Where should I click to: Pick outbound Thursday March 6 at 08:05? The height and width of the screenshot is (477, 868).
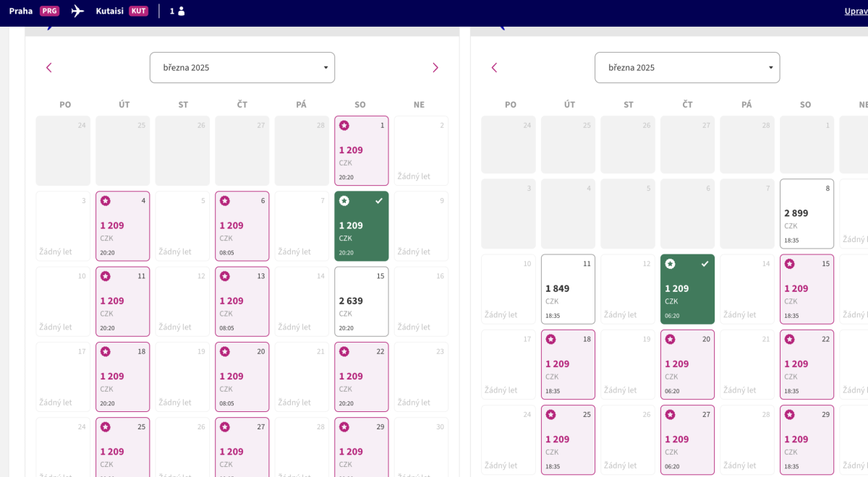point(242,225)
